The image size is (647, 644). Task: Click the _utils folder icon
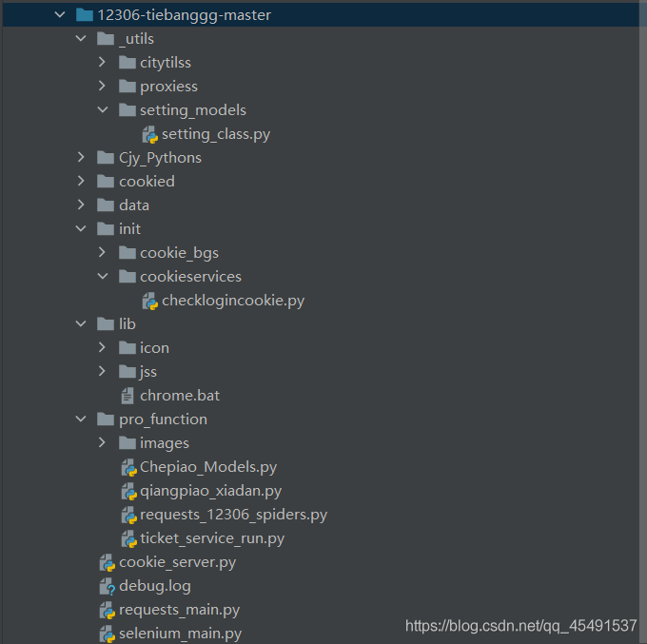(x=106, y=39)
